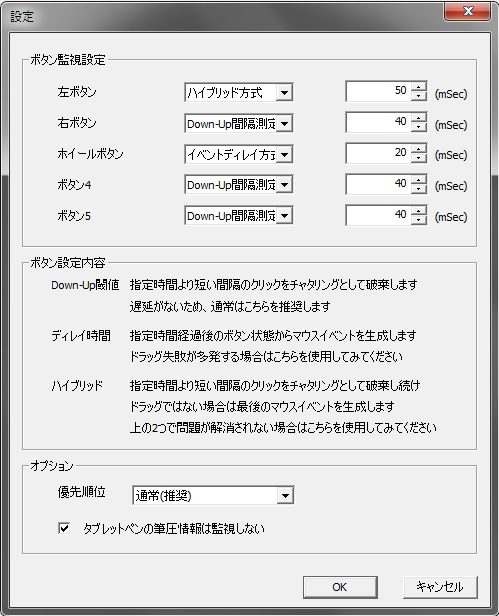Increase 右ボタン time with up arrow
This screenshot has height=616, width=499.
click(x=419, y=118)
